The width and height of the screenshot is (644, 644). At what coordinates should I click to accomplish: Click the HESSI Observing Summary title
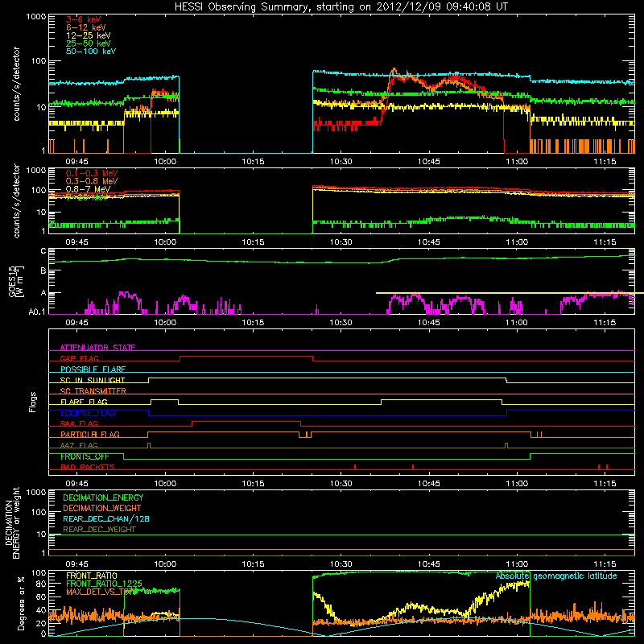341,6
